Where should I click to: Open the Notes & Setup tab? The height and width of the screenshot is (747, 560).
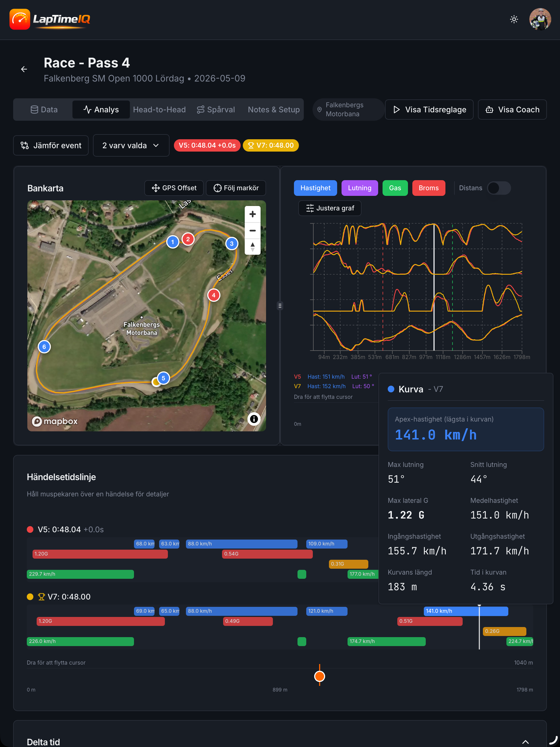[274, 109]
